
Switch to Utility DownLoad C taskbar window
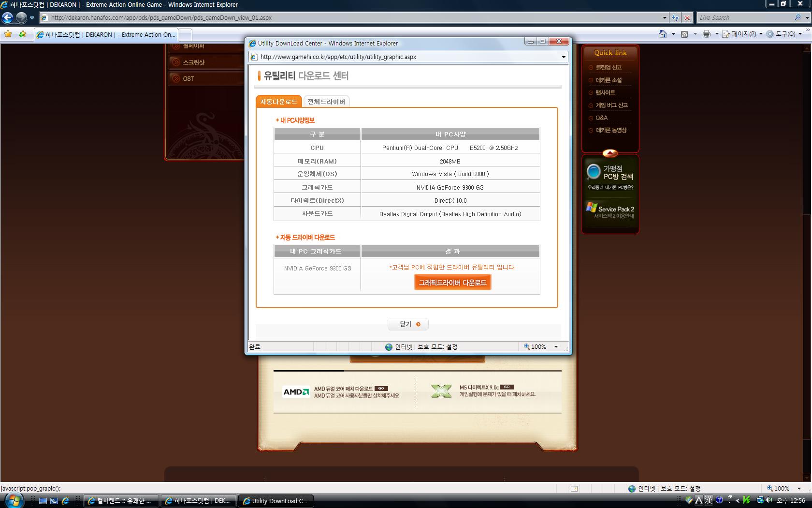276,501
